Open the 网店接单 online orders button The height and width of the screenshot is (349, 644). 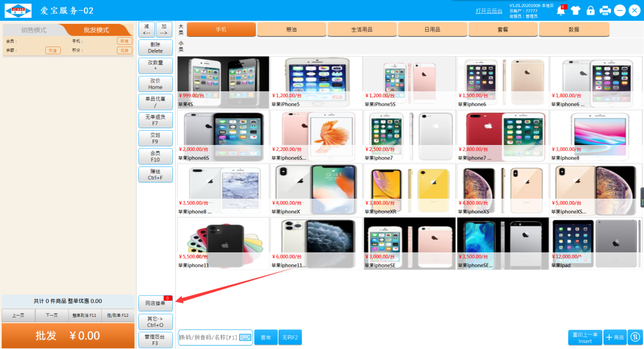(x=155, y=304)
